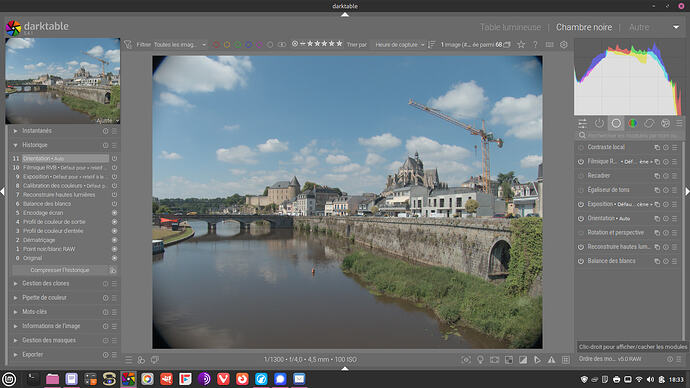Switch to Table lumineuse view
This screenshot has height=388, width=690.
click(510, 27)
